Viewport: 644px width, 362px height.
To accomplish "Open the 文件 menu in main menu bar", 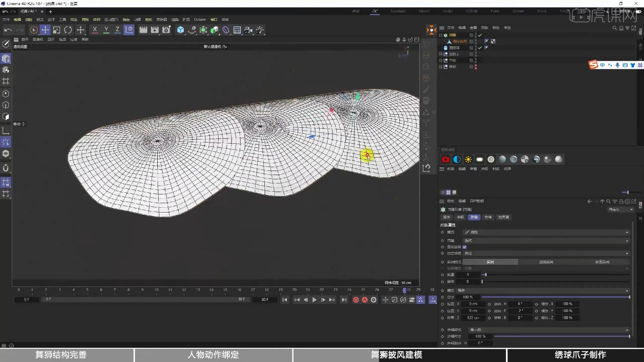I will click(x=6, y=19).
